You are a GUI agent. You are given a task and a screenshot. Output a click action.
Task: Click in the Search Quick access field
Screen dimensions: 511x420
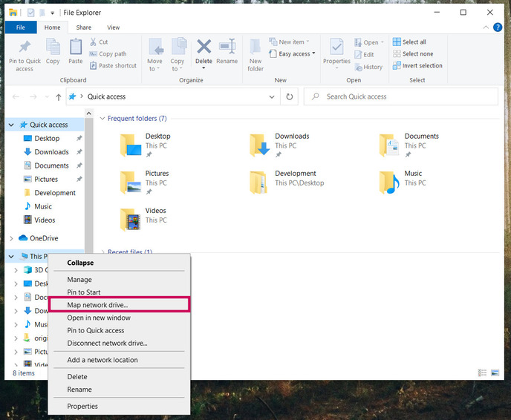401,96
